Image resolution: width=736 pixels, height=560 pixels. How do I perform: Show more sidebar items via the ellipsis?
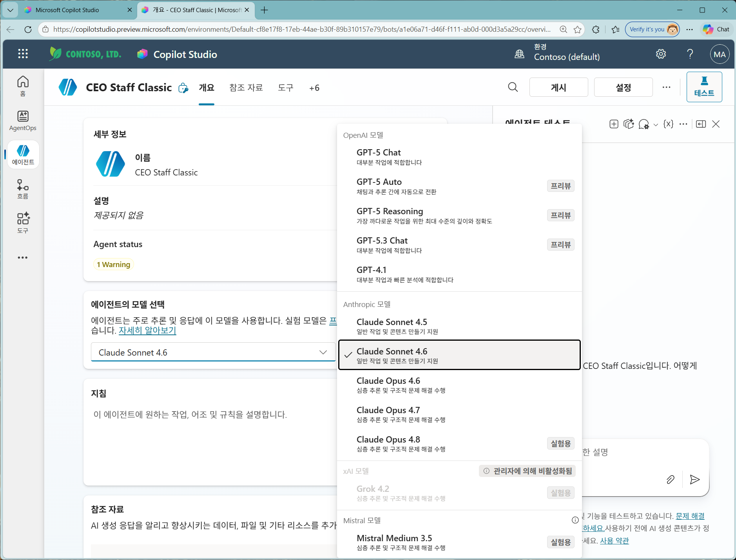[x=23, y=258]
